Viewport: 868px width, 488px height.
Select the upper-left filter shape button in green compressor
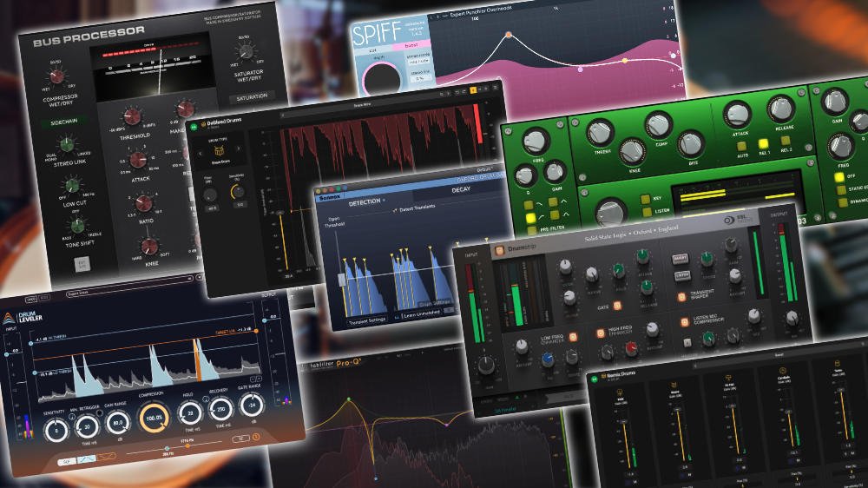tap(528, 206)
